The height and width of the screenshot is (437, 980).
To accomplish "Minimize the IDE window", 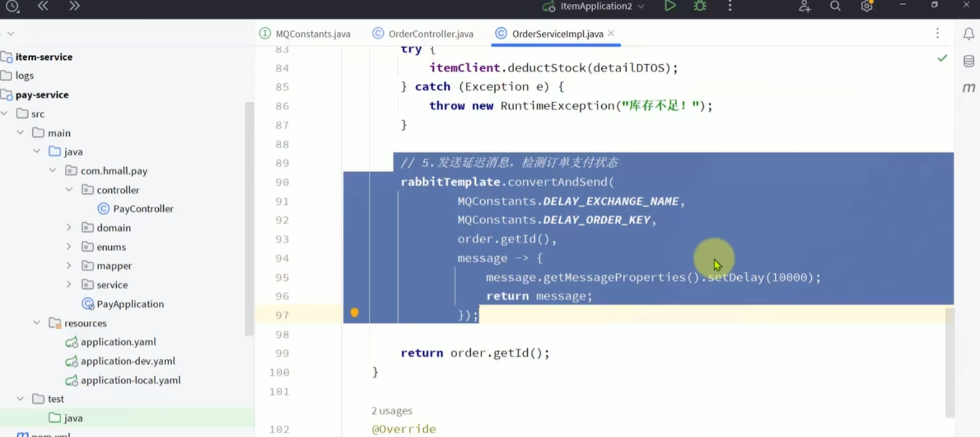I will 903,5.
